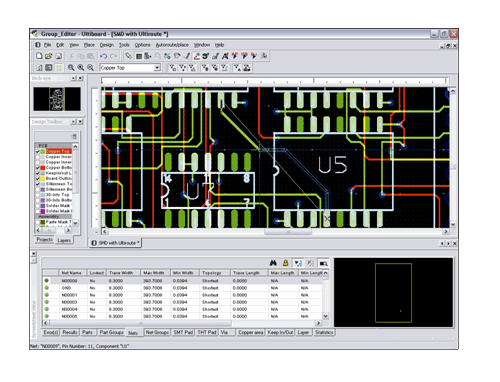The width and height of the screenshot is (500, 382).
Task: Click the save disk toolbar icon
Action: coord(59,56)
